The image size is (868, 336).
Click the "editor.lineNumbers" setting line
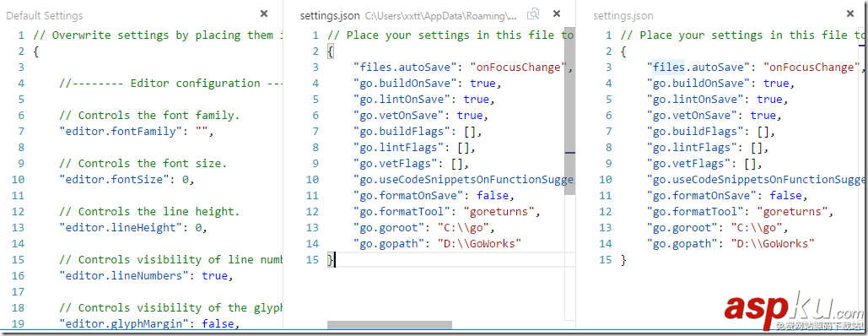pos(146,277)
